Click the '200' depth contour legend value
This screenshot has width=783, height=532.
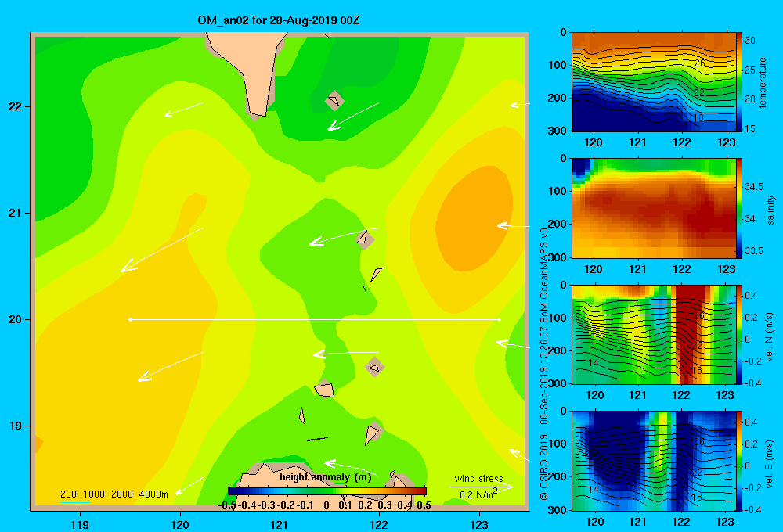pyautogui.click(x=68, y=494)
